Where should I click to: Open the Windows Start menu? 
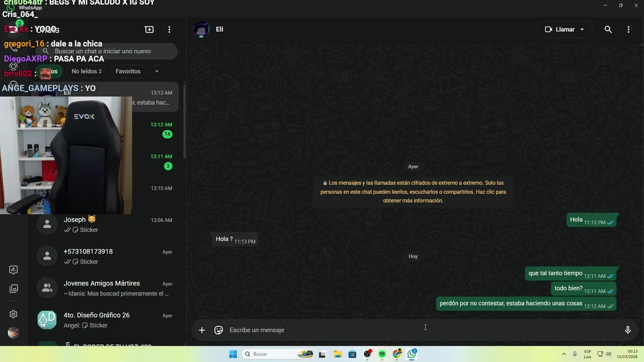coord(233,354)
